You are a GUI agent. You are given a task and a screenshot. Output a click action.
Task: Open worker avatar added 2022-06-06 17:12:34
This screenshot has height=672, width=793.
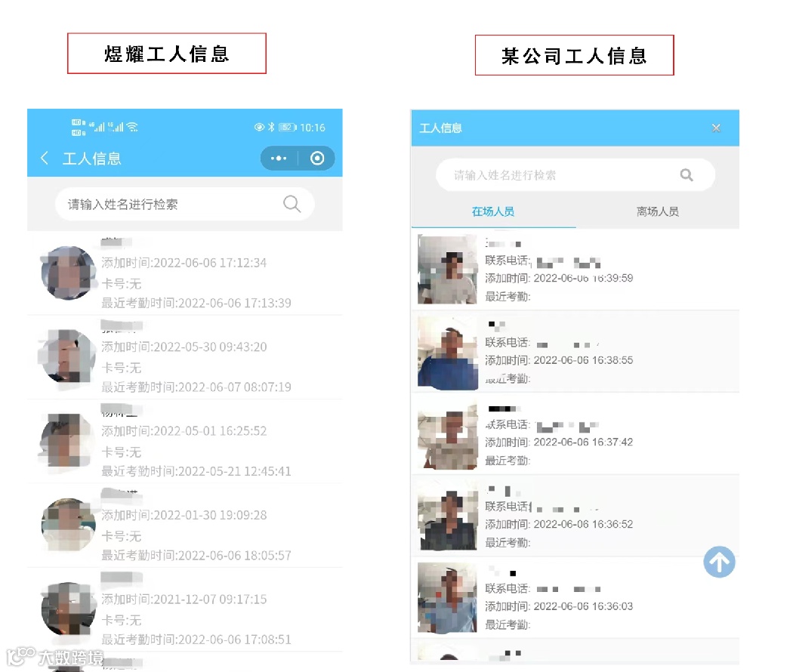tap(68, 273)
